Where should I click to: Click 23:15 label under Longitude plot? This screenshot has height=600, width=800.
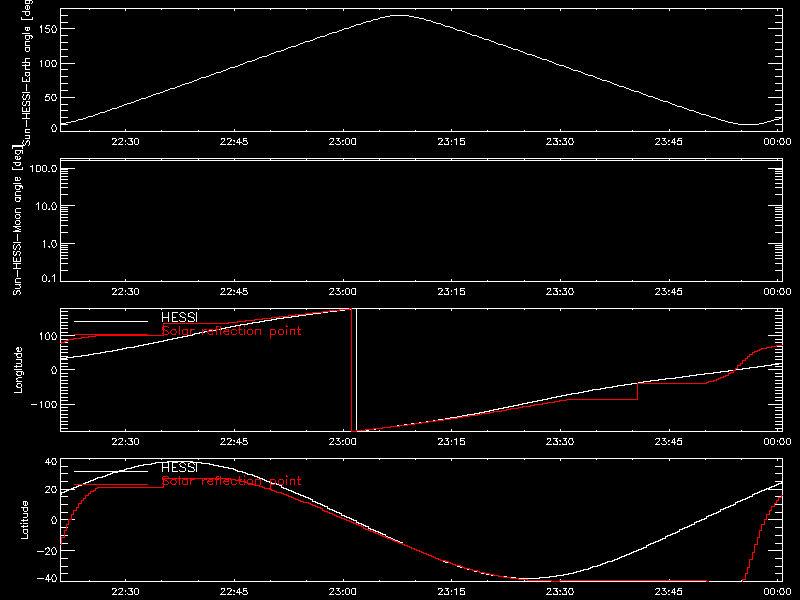451,441
